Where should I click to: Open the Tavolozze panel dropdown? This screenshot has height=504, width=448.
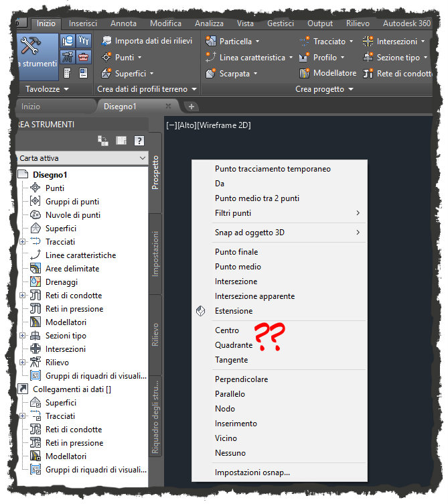coord(47,89)
